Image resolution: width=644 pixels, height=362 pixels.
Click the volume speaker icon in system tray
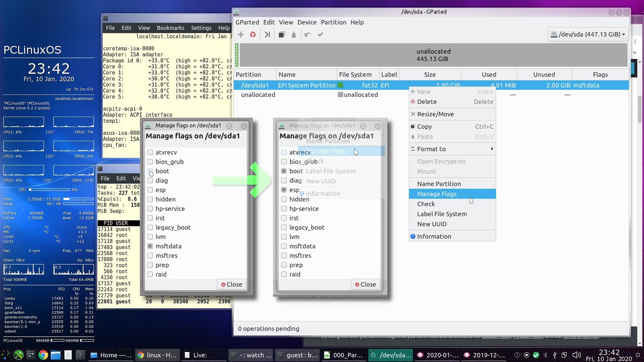click(x=577, y=355)
